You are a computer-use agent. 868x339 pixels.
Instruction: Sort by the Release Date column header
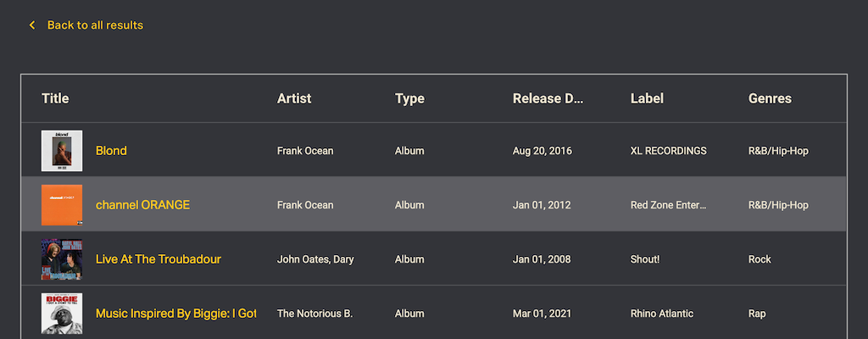pos(548,98)
